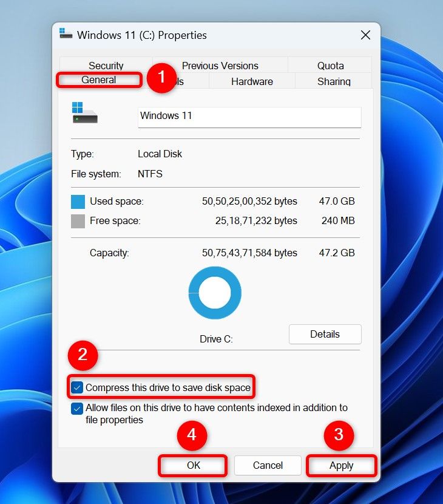Click the 47.2 GB capacity value
The width and height of the screenshot is (443, 504).
(x=337, y=253)
